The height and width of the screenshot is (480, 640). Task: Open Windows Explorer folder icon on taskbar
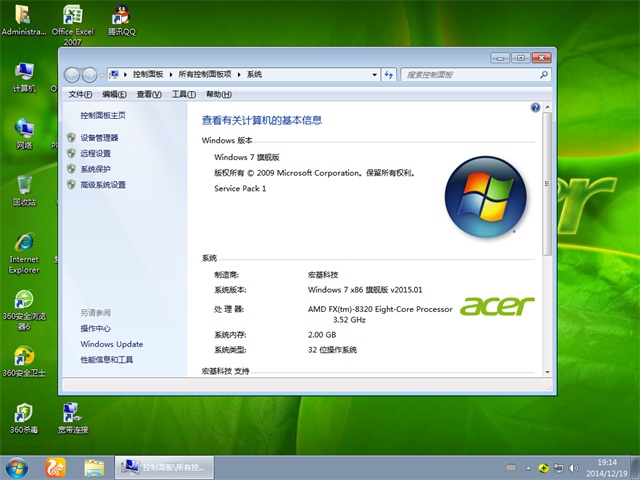click(x=94, y=467)
